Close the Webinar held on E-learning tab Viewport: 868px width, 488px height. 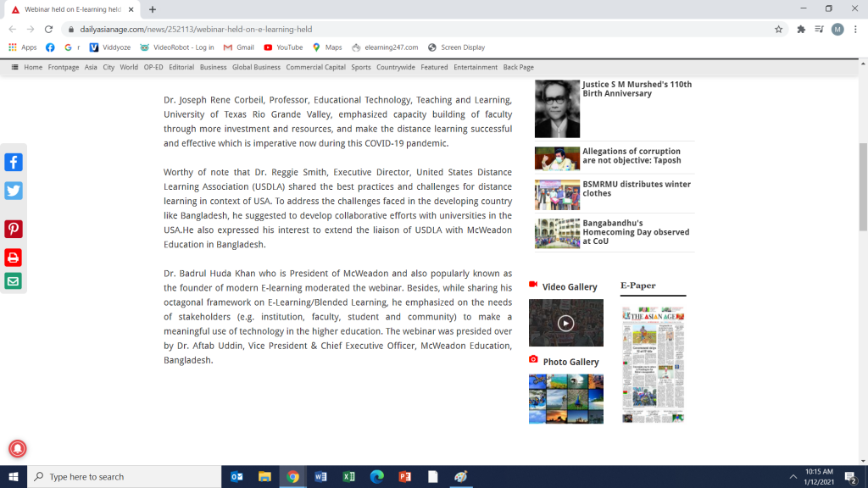(131, 9)
